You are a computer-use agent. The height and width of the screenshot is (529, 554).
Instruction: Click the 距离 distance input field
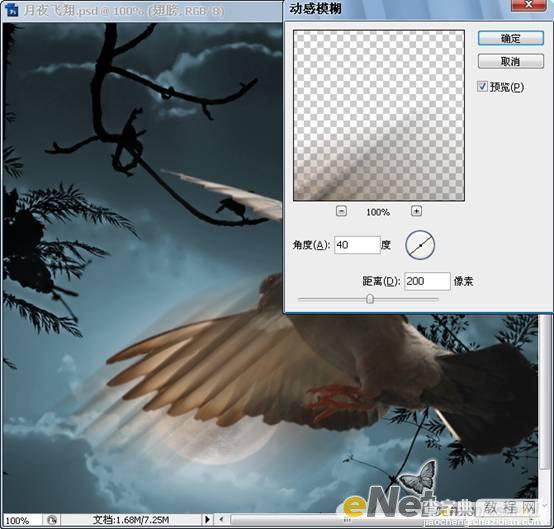(x=427, y=281)
